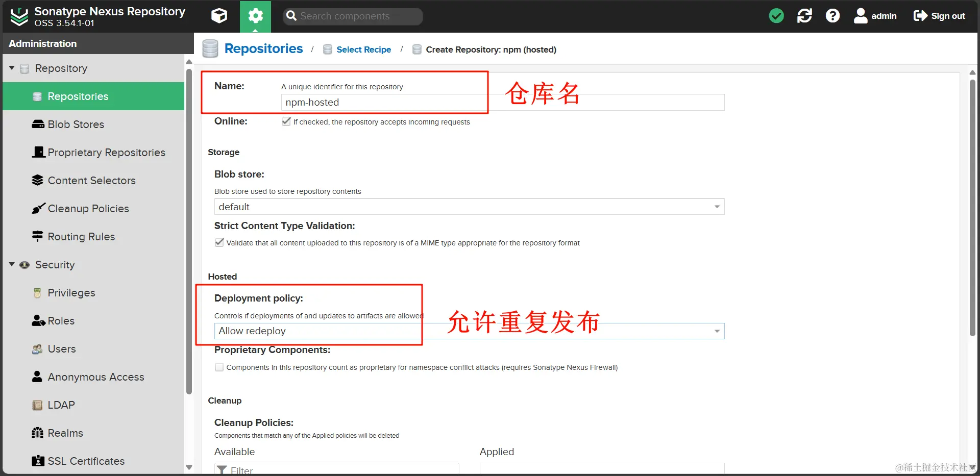Viewport: 980px width, 476px height.
Task: Click the Sign out link
Action: pyautogui.click(x=948, y=16)
